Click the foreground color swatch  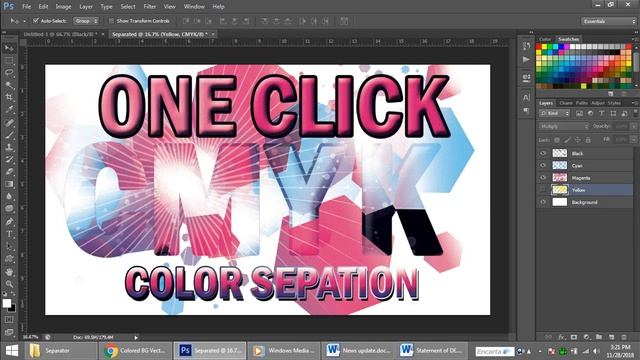[x=7, y=303]
